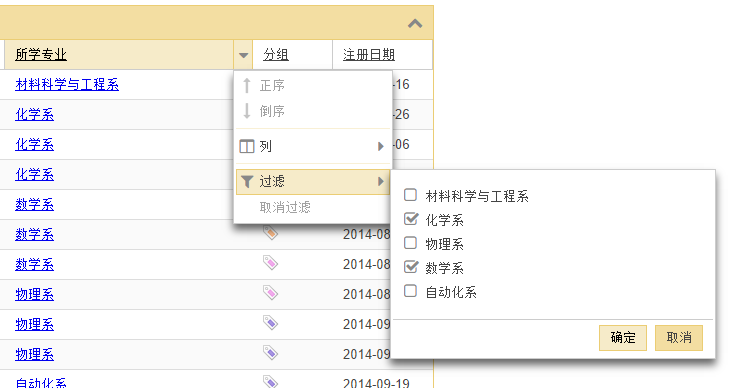Click the orange tag icon in the 数学系 row
Viewport: 742px width, 388px height.
click(270, 232)
